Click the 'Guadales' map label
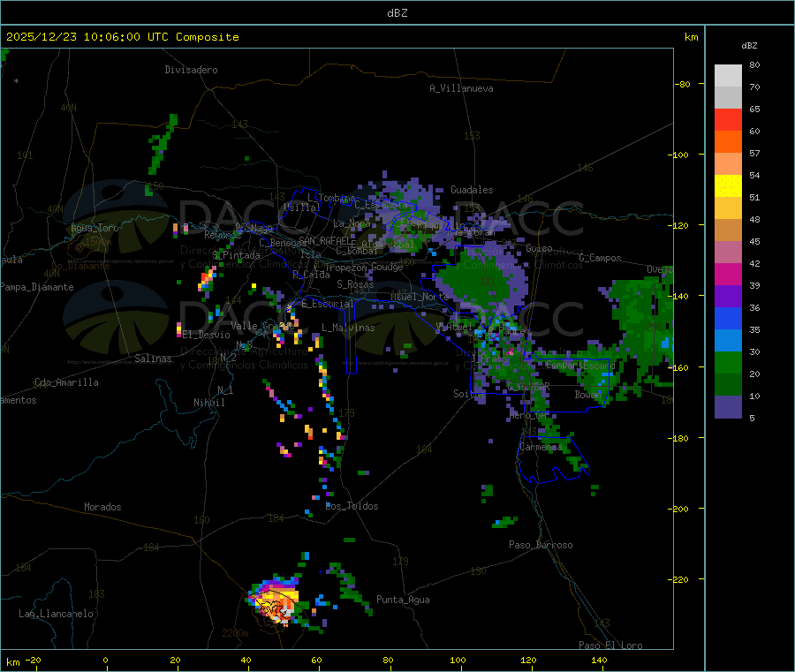Image resolution: width=795 pixels, height=672 pixels. pos(472,190)
